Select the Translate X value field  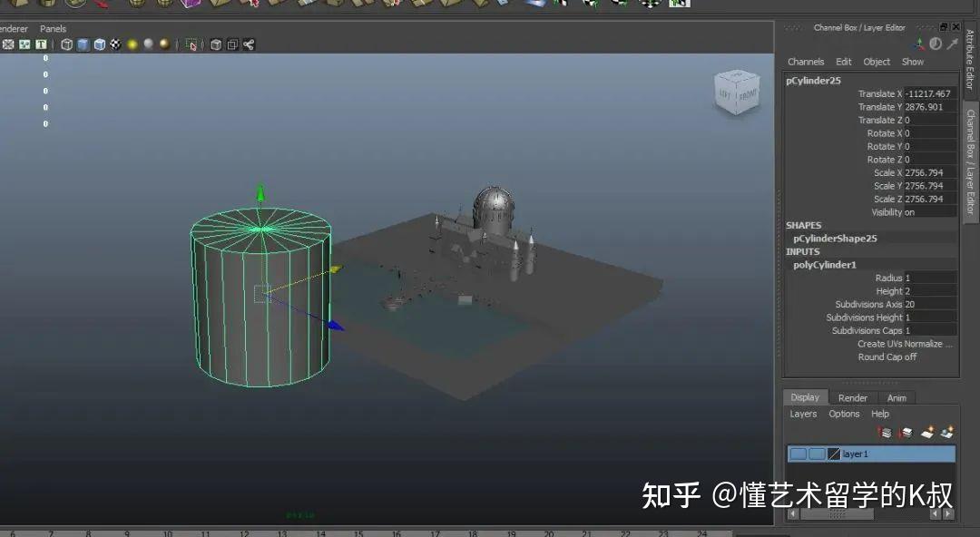(x=927, y=93)
